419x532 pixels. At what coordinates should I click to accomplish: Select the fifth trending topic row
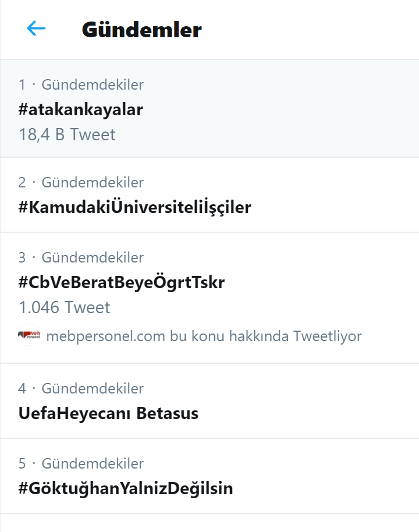click(210, 476)
